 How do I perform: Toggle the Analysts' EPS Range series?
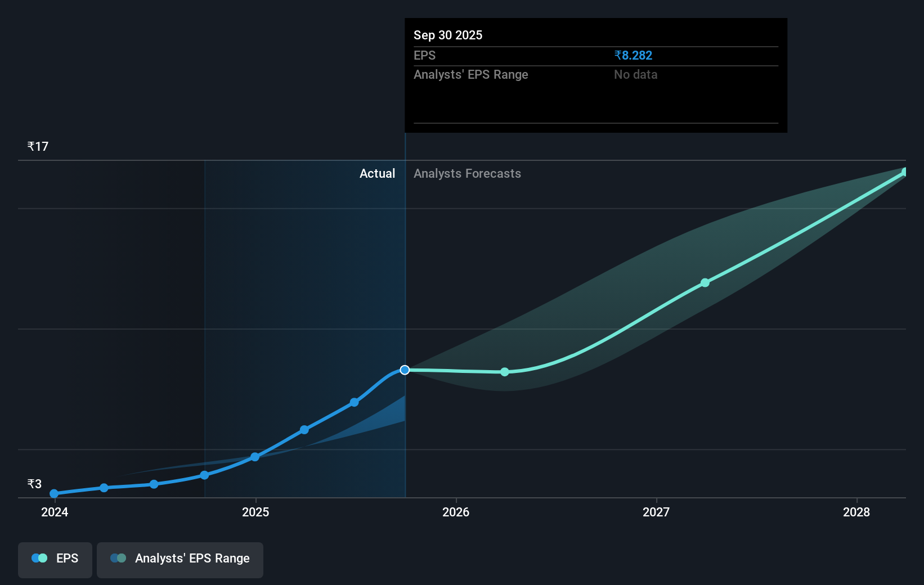[x=180, y=559]
